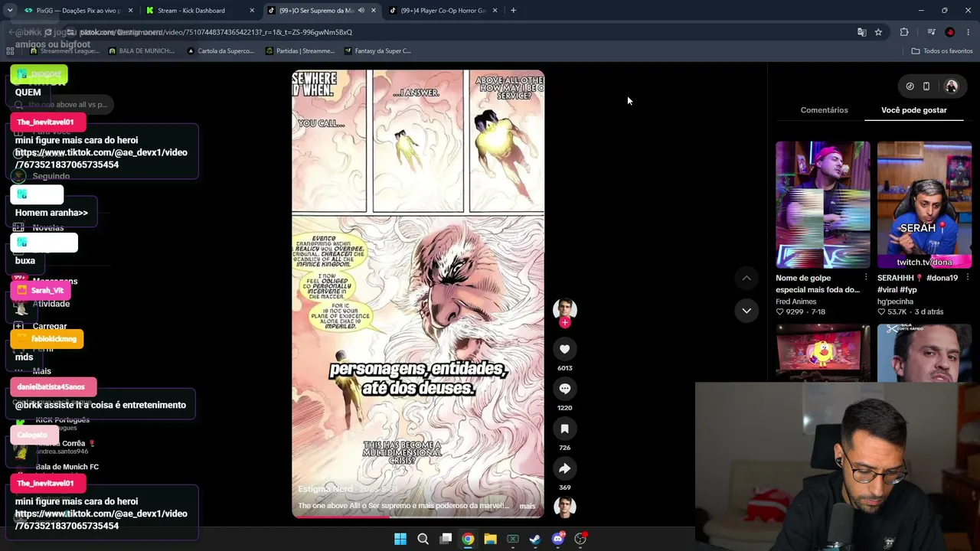Click the comic video player to pause
The width and height of the screenshot is (980, 551).
(418, 294)
